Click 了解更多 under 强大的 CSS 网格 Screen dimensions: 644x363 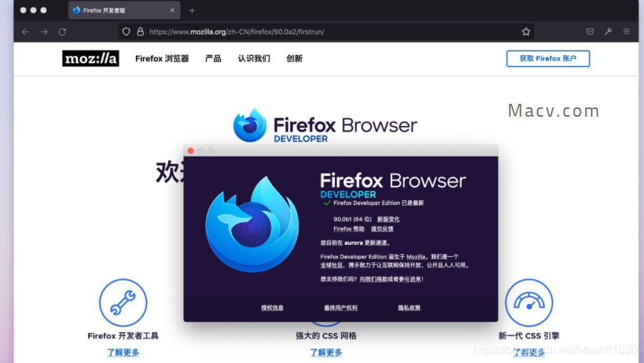(326, 352)
